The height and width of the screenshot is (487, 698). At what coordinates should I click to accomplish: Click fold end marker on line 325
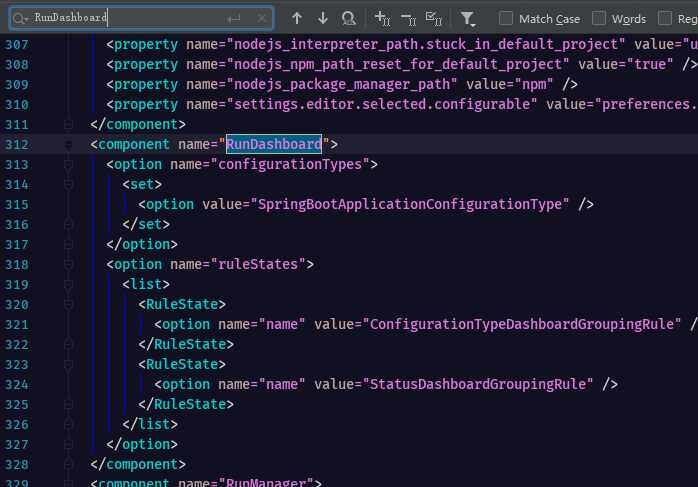pos(68,404)
